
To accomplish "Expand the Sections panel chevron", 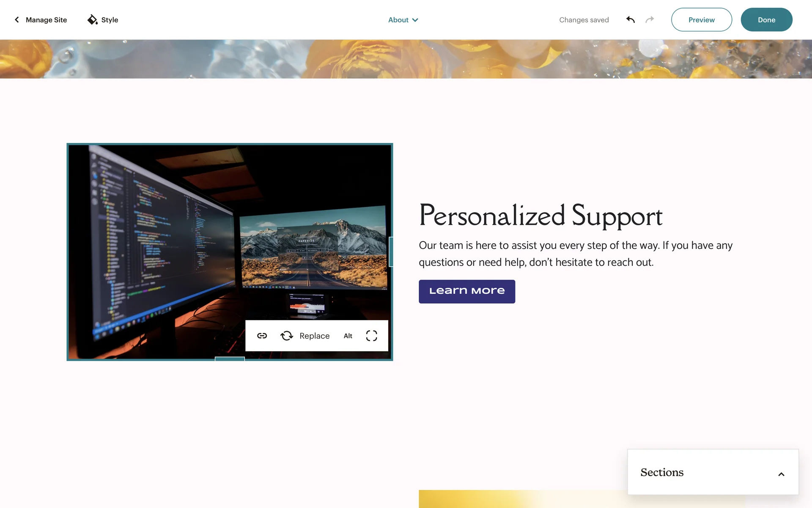I will coord(781,474).
